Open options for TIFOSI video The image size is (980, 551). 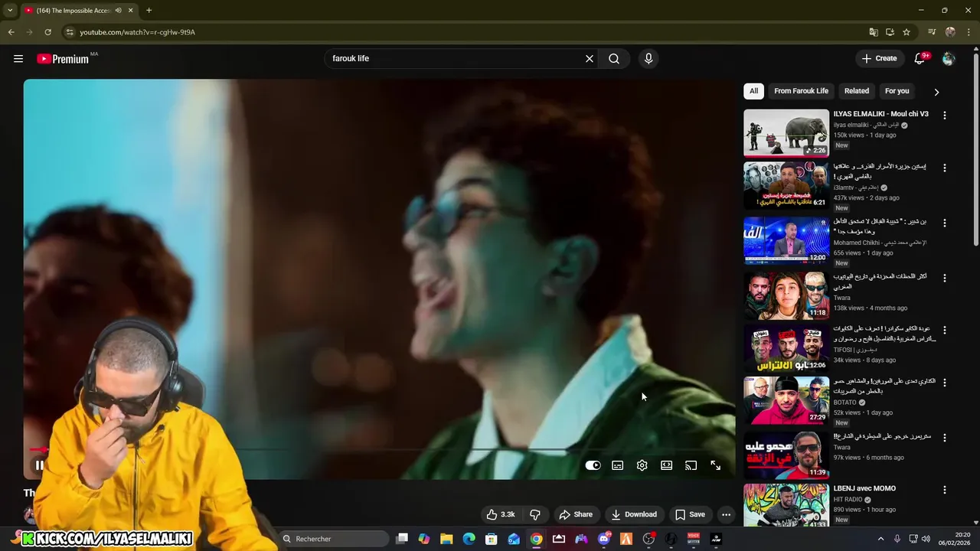pos(945,330)
